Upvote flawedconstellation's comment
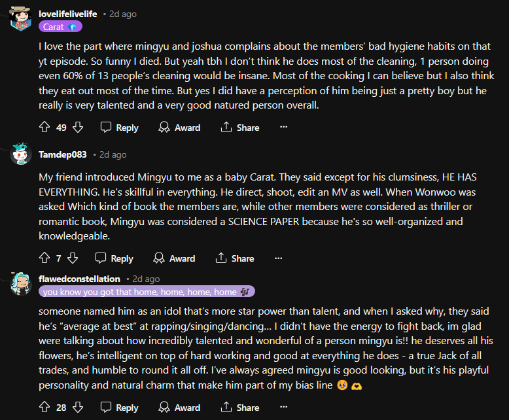This screenshot has width=509, height=420. pos(44,407)
